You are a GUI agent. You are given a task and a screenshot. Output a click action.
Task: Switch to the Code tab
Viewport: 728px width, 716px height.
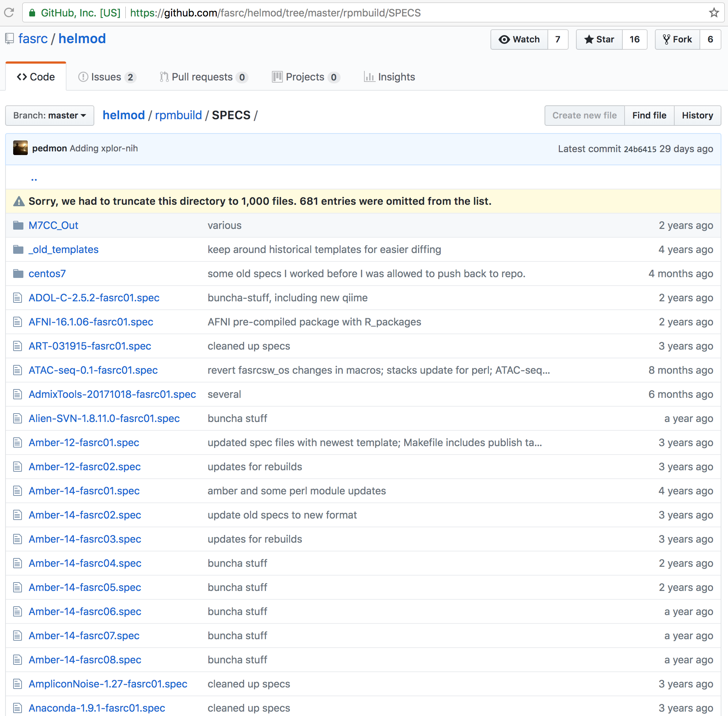pyautogui.click(x=36, y=77)
